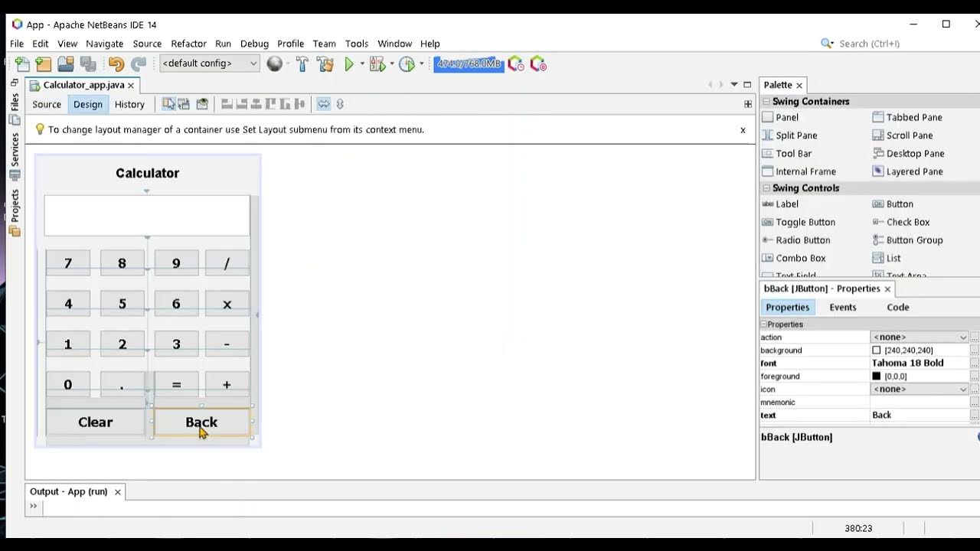Open the File menu
The image size is (980, 551).
[x=17, y=44]
